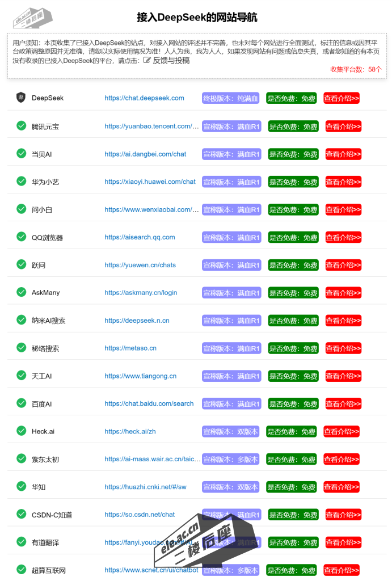Click 查看介绍 button for 当贝AI
Viewport: 392px width, 581px height.
point(343,154)
